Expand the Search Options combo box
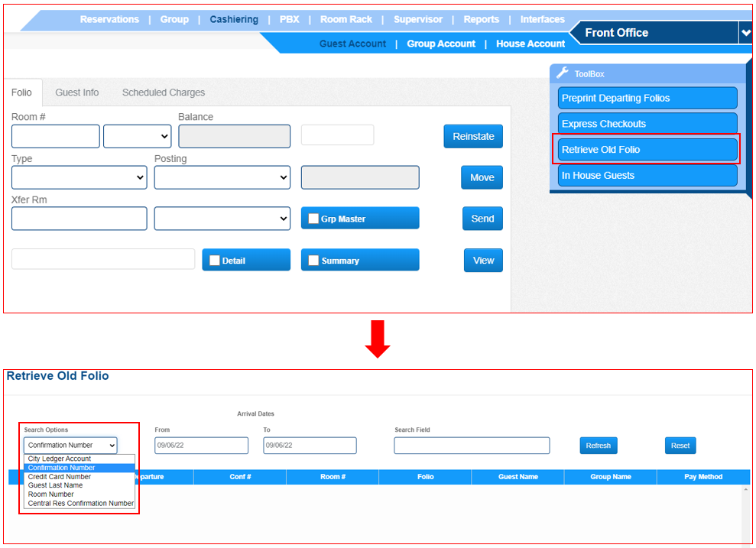756x548 pixels. [70, 445]
